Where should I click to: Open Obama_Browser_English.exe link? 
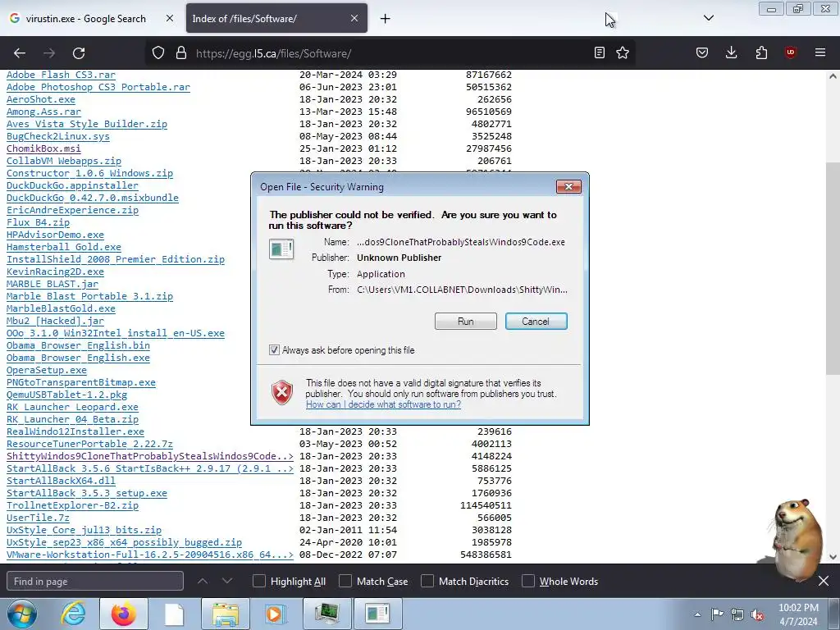(78, 358)
